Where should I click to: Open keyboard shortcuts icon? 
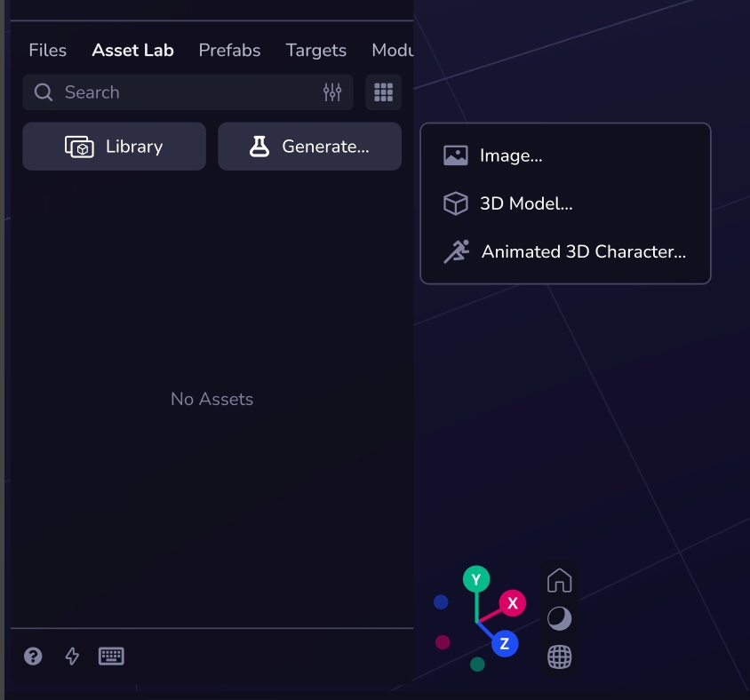[x=111, y=656]
